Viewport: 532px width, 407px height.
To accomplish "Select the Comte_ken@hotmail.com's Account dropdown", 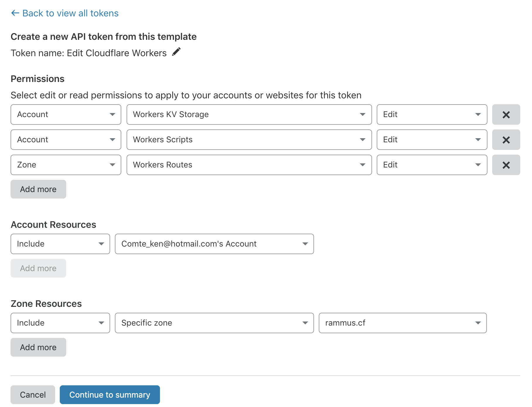I will pos(214,244).
